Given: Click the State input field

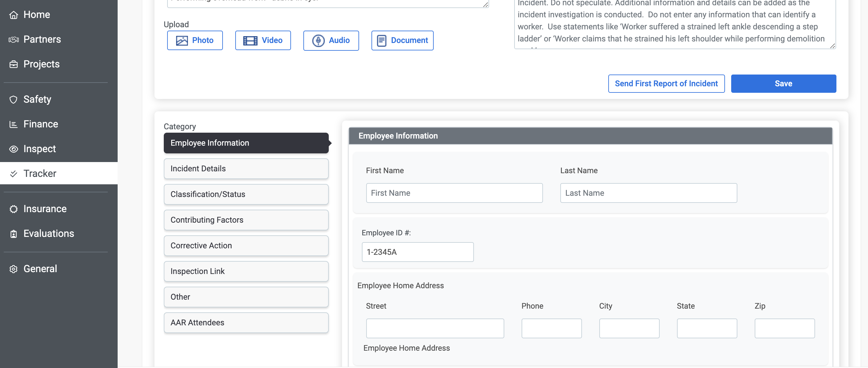Looking at the screenshot, I should coord(707,328).
